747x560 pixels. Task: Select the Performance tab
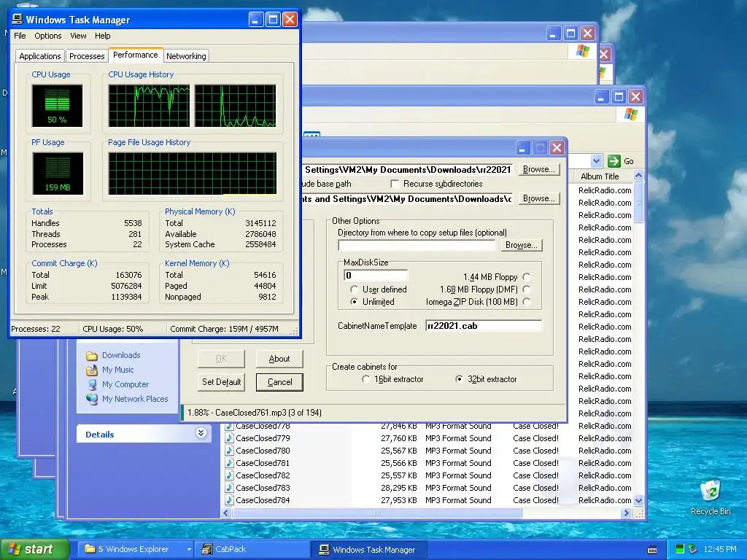pyautogui.click(x=135, y=55)
